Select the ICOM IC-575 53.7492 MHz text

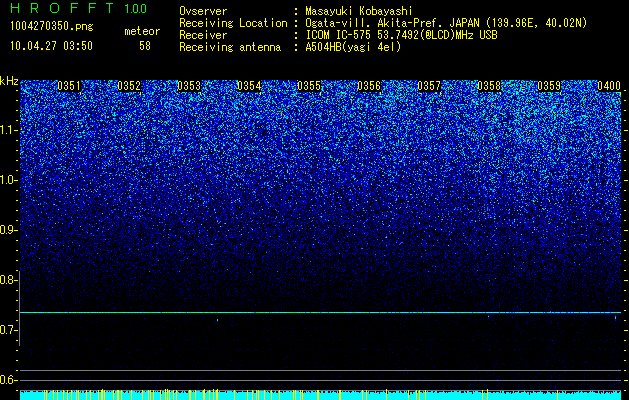[401, 35]
